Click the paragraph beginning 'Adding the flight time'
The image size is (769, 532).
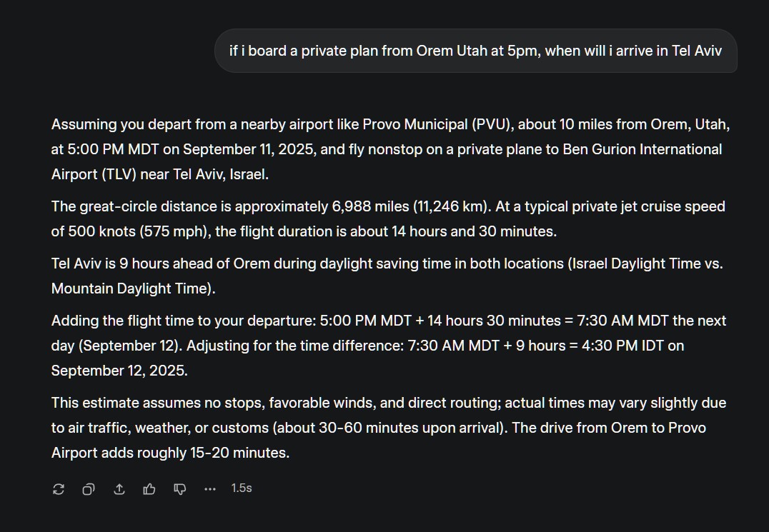click(389, 346)
